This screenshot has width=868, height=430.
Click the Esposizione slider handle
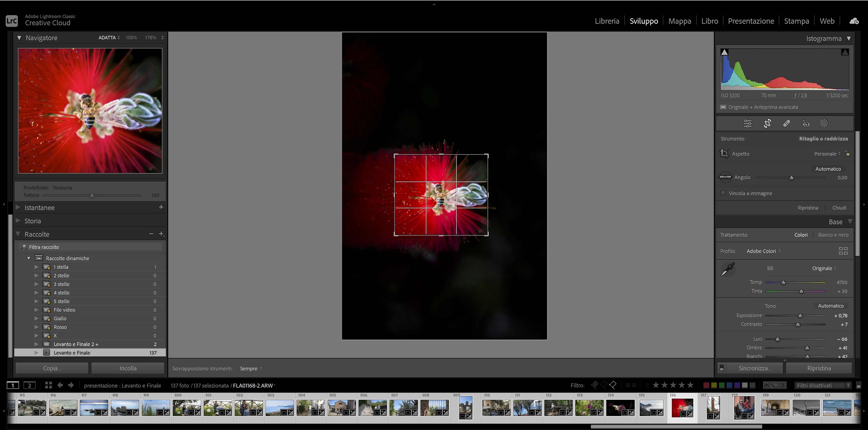pyautogui.click(x=800, y=316)
